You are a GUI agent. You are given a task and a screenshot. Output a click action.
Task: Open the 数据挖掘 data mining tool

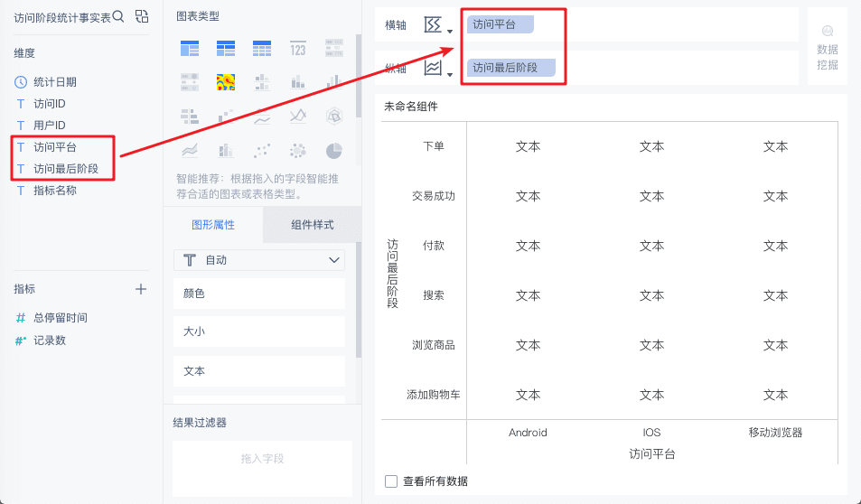[x=827, y=48]
